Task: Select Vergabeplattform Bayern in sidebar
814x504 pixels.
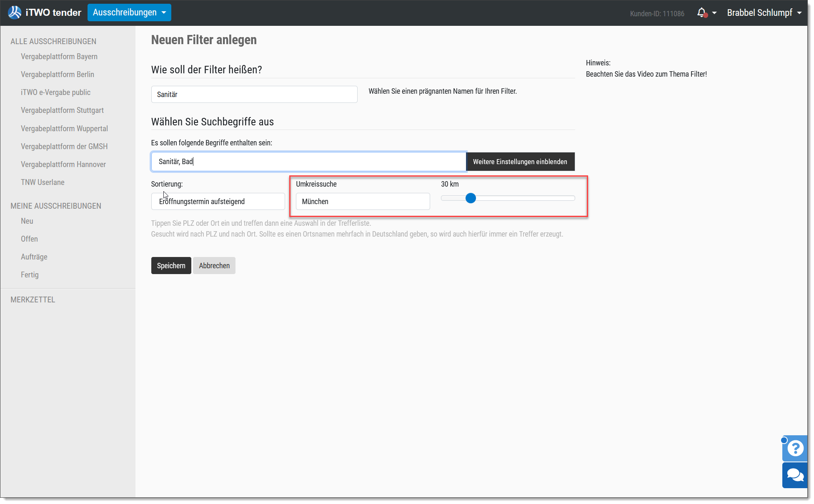Action: [x=59, y=57]
